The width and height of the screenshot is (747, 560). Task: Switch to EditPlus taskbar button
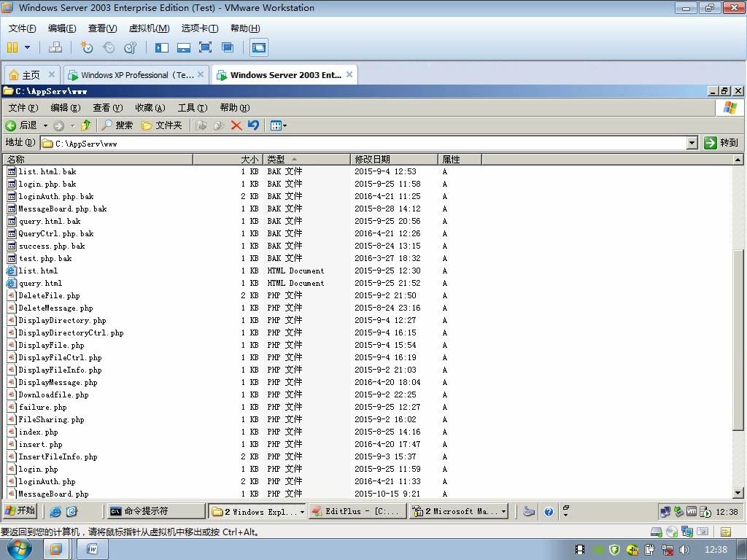(x=357, y=511)
